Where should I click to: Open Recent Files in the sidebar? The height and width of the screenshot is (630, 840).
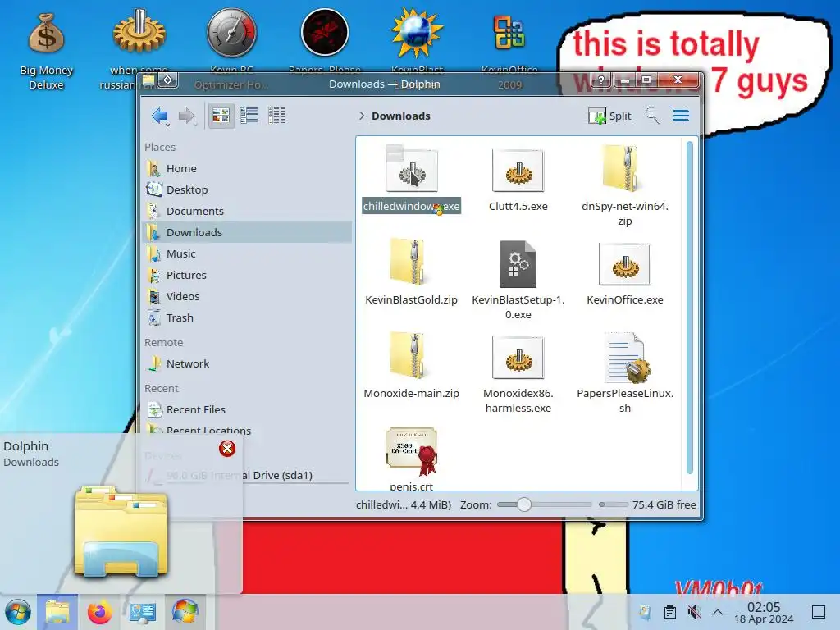click(x=248, y=410)
